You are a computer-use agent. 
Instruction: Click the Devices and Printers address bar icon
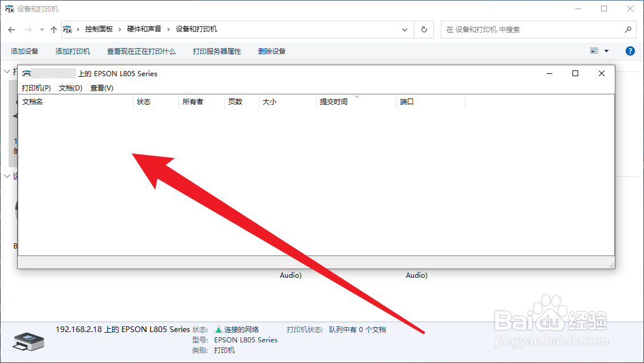[x=68, y=30]
